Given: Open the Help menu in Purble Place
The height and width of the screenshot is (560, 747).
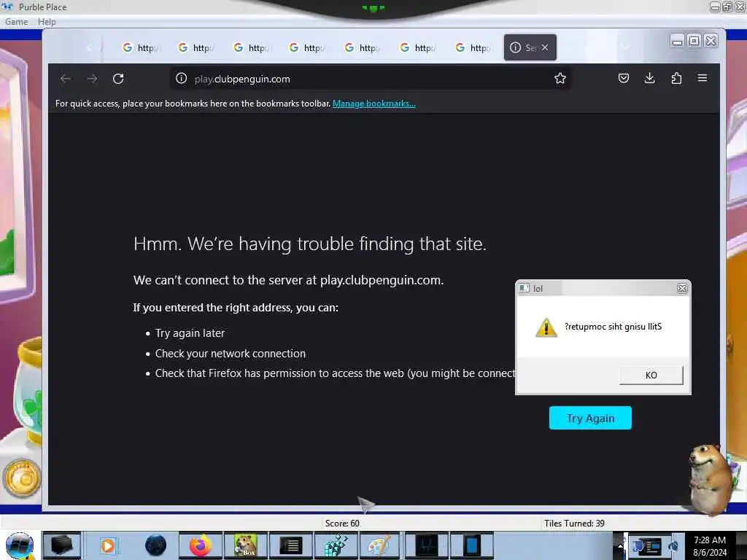Looking at the screenshot, I should [47, 22].
